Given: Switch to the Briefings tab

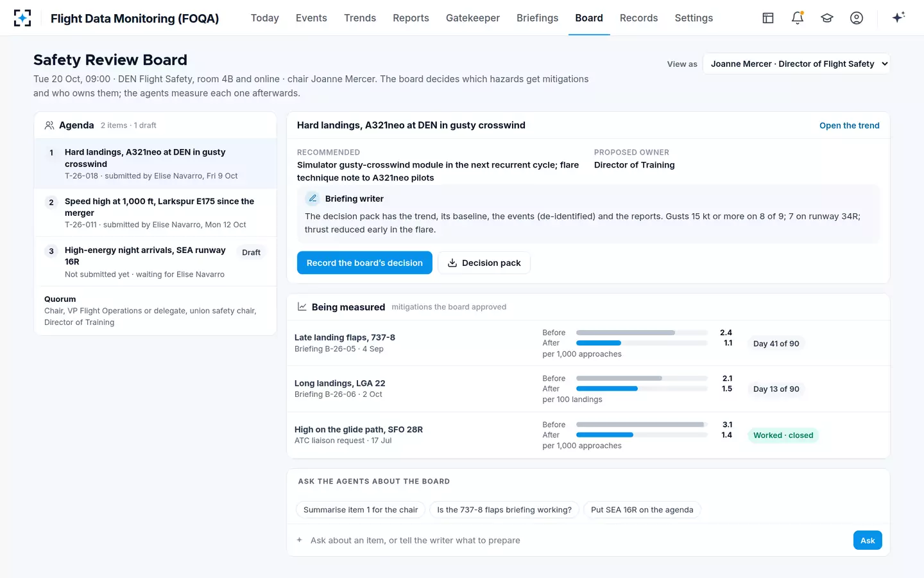Looking at the screenshot, I should 538,18.
